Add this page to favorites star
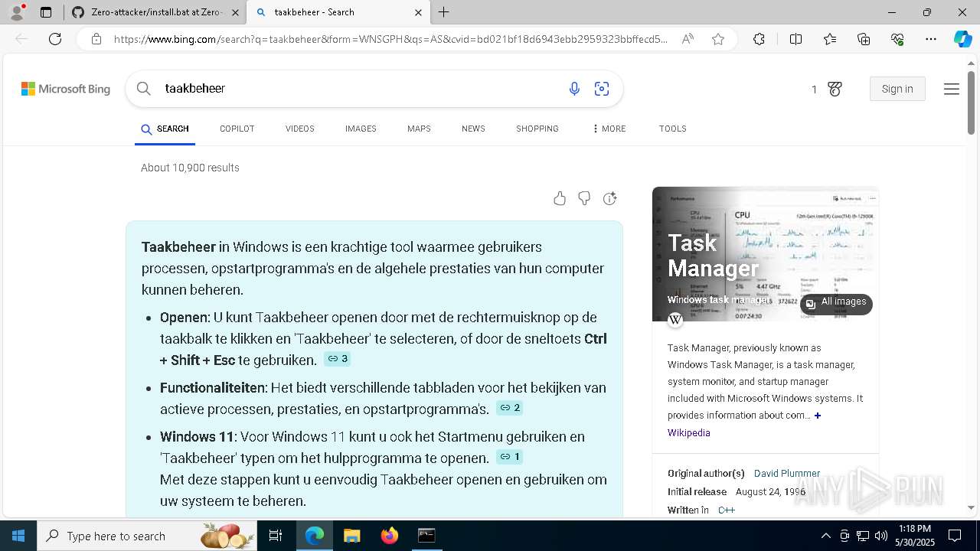The width and height of the screenshot is (980, 551). coord(718,39)
